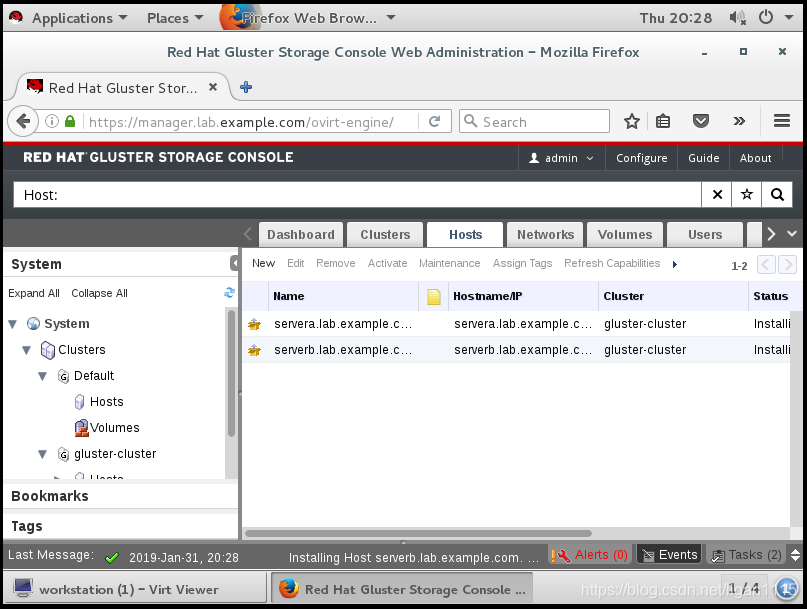Click the green padlock security icon
The height and width of the screenshot is (609, 807).
(x=70, y=121)
